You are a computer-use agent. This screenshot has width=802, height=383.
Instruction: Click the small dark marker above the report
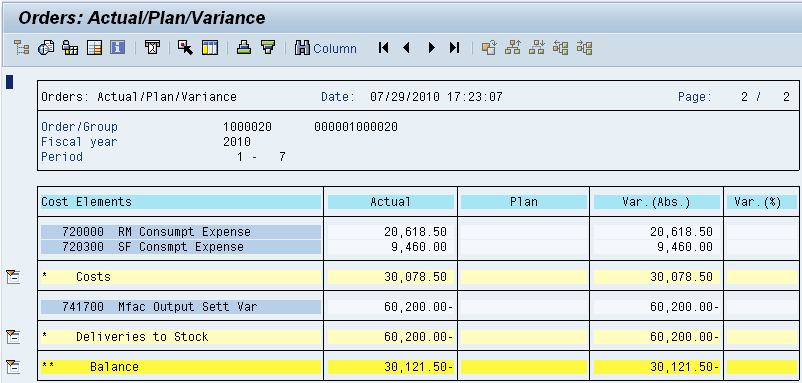[9, 82]
